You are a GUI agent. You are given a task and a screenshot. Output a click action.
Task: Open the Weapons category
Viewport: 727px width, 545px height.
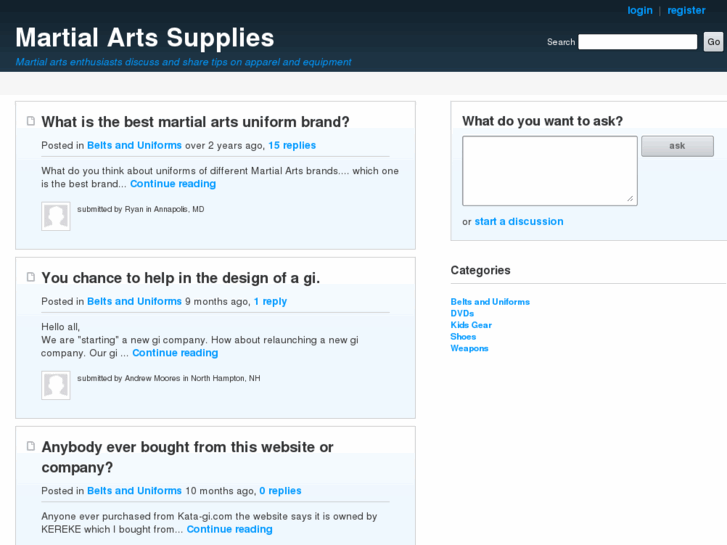[x=469, y=348]
